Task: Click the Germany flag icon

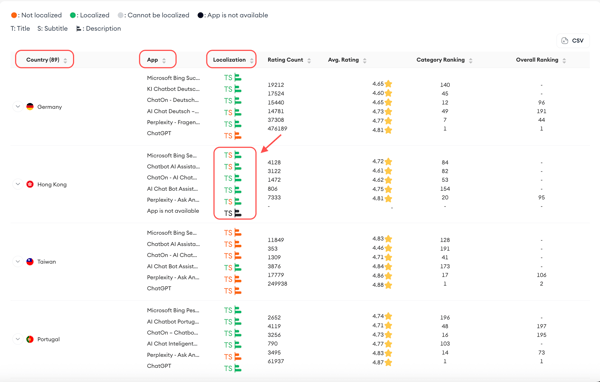Action: (30, 106)
